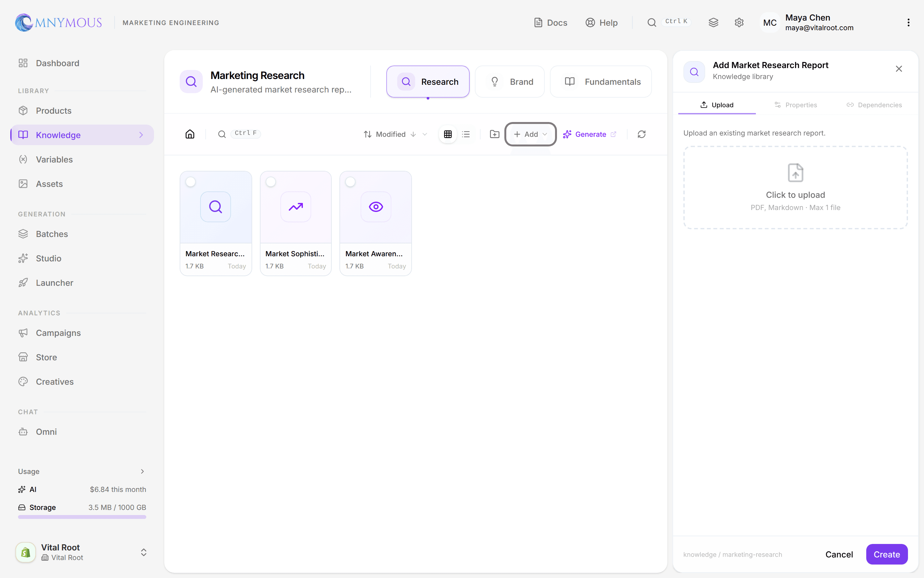Select the Market Sophistication file checkbox
This screenshot has height=578, width=924.
click(x=271, y=181)
